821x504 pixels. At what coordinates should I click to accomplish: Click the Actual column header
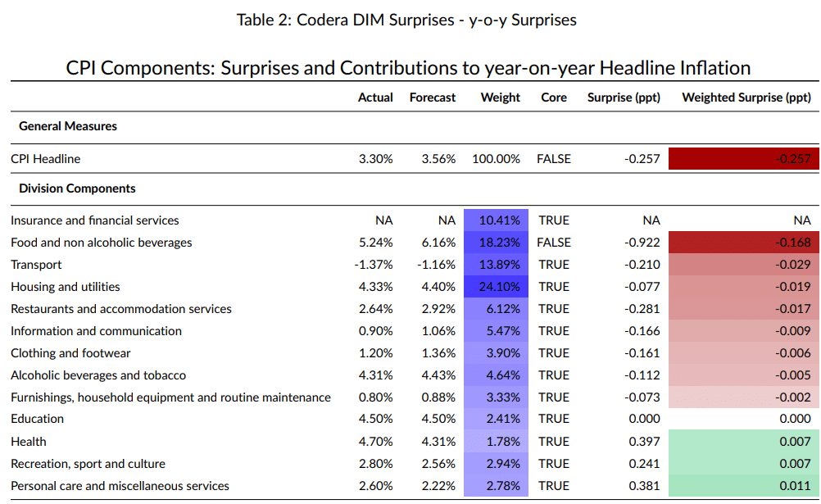375,98
